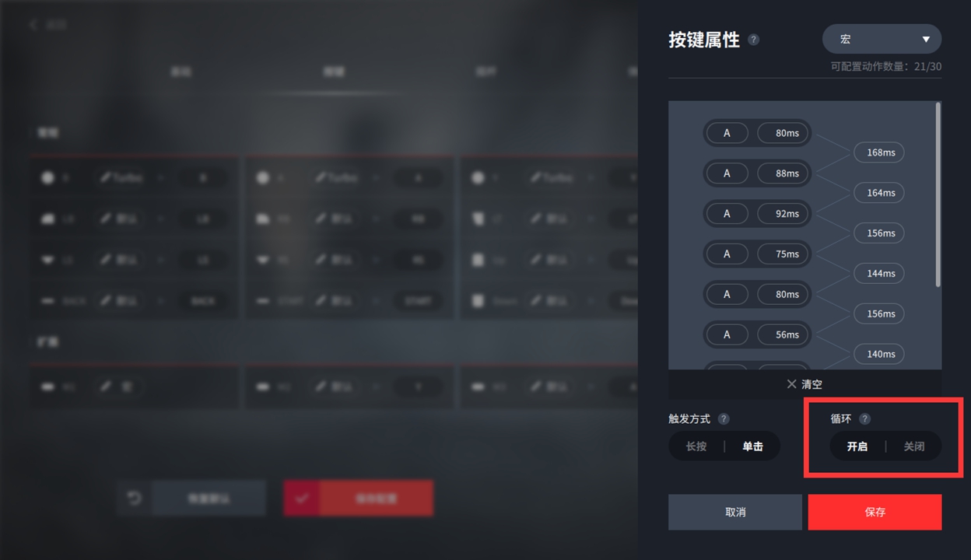Click the help icon beside 按键属性
Image resolution: width=971 pixels, height=560 pixels.
753,40
